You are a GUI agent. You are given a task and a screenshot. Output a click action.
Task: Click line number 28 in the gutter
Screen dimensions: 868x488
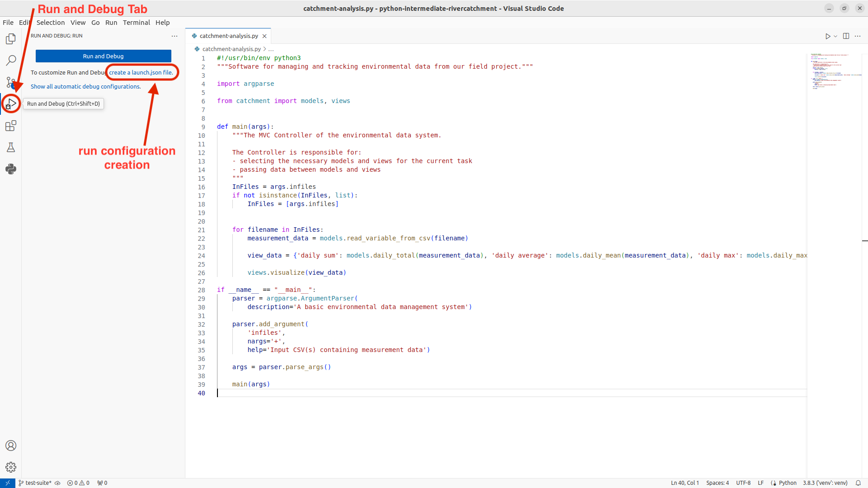(x=201, y=290)
